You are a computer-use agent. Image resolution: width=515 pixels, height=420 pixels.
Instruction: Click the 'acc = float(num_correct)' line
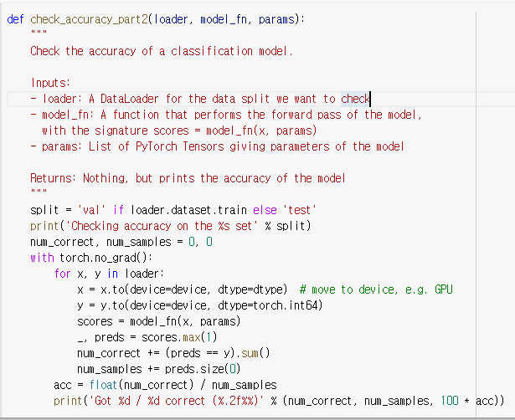(x=165, y=385)
